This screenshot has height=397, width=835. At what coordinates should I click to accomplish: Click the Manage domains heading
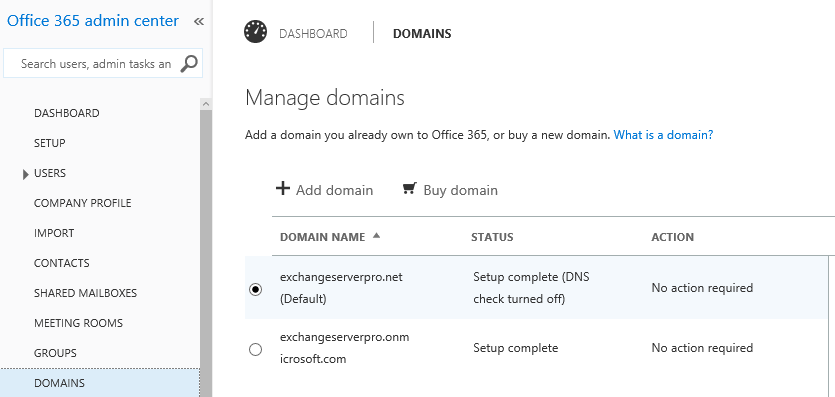coord(325,98)
